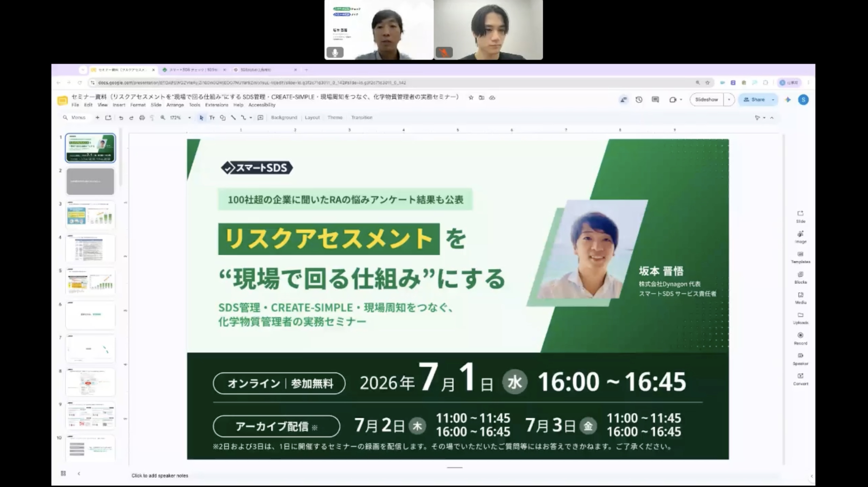868x487 pixels.
Task: Click the Layout button
Action: [x=312, y=117]
